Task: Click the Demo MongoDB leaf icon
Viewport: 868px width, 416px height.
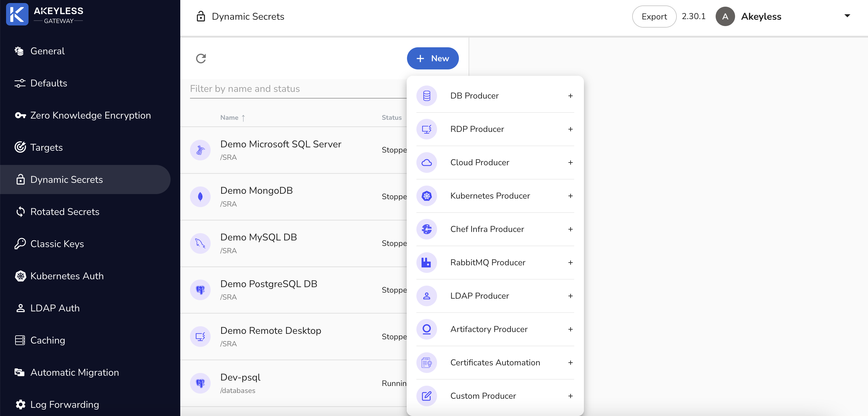Action: (200, 196)
